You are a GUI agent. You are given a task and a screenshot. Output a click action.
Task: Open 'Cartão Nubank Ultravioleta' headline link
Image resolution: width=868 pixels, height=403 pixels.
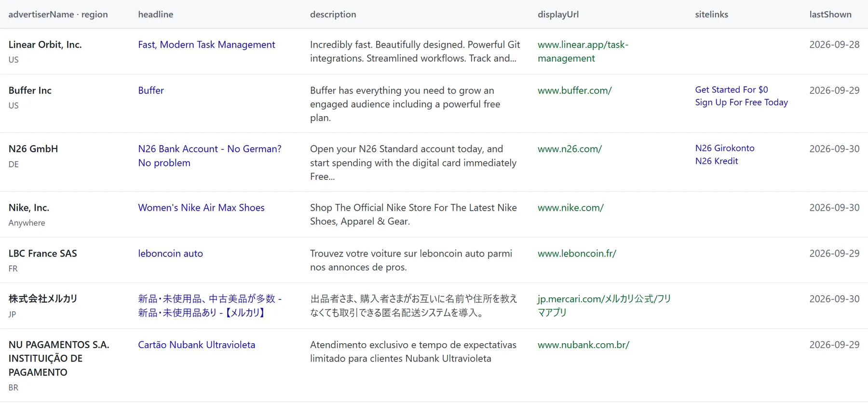[197, 345]
